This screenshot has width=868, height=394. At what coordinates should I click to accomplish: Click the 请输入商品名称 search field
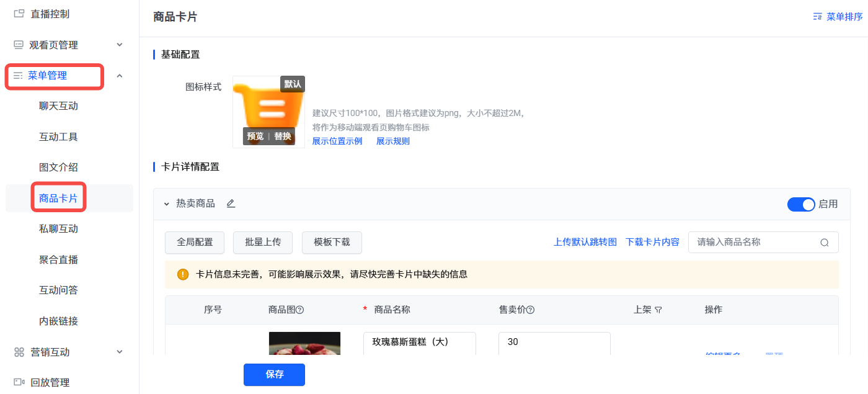coord(763,243)
